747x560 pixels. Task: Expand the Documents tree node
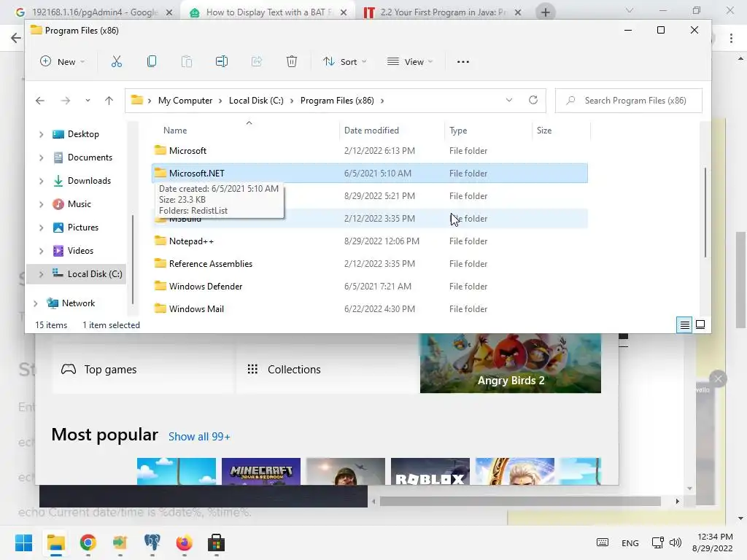tap(41, 157)
